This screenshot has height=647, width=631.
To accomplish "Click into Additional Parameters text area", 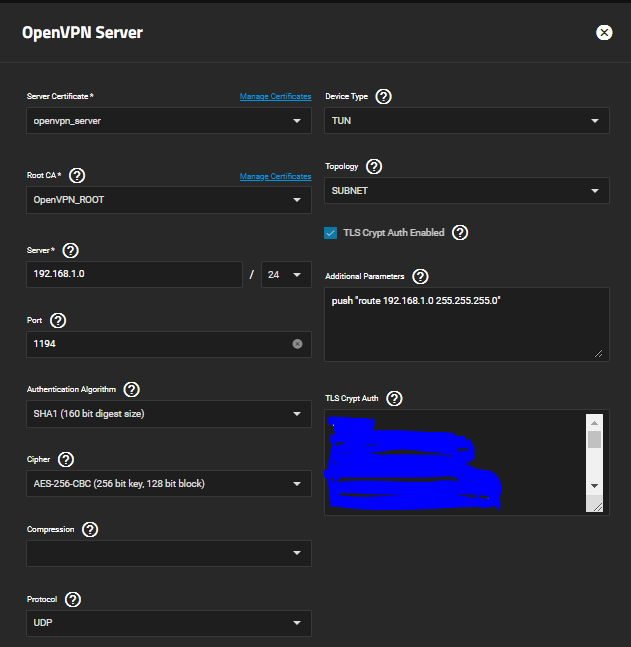I will (467, 325).
